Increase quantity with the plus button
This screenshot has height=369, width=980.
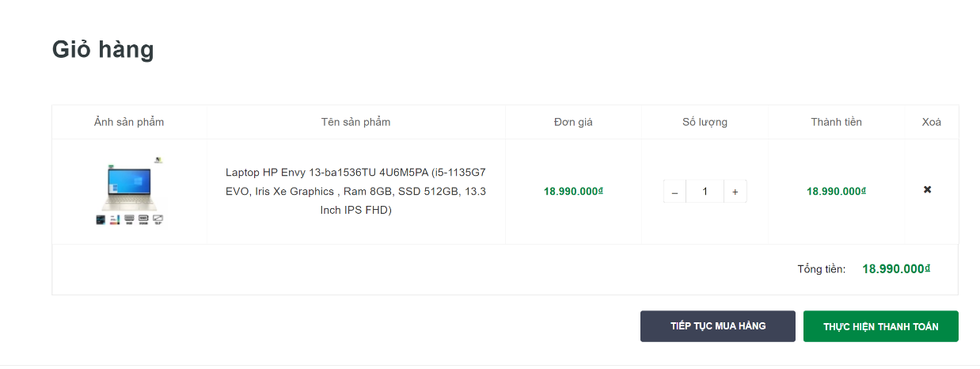coord(735,192)
